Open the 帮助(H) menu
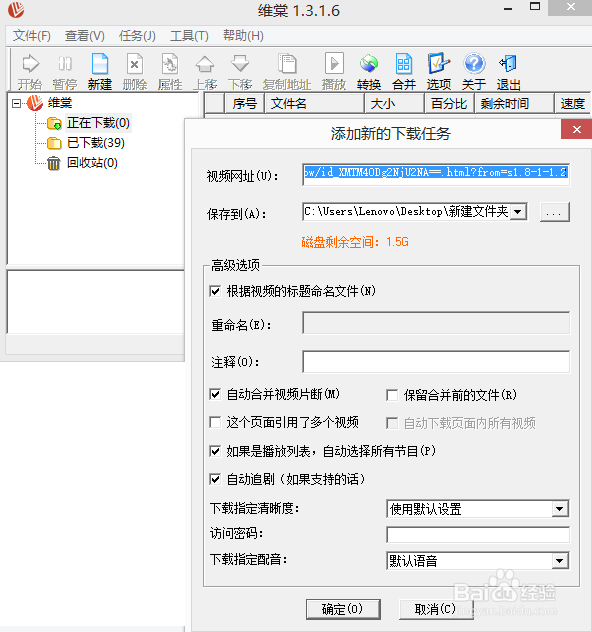 243,36
